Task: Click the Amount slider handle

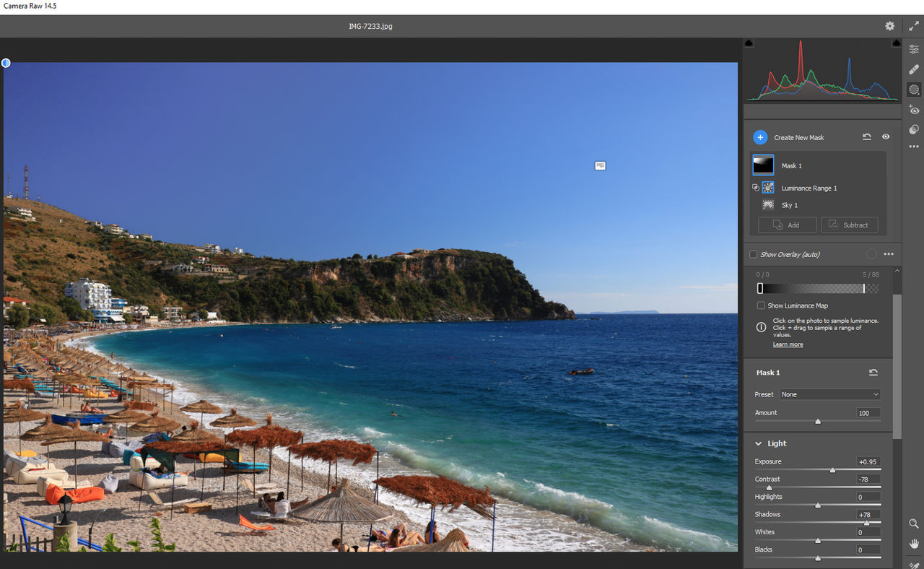Action: pos(818,421)
